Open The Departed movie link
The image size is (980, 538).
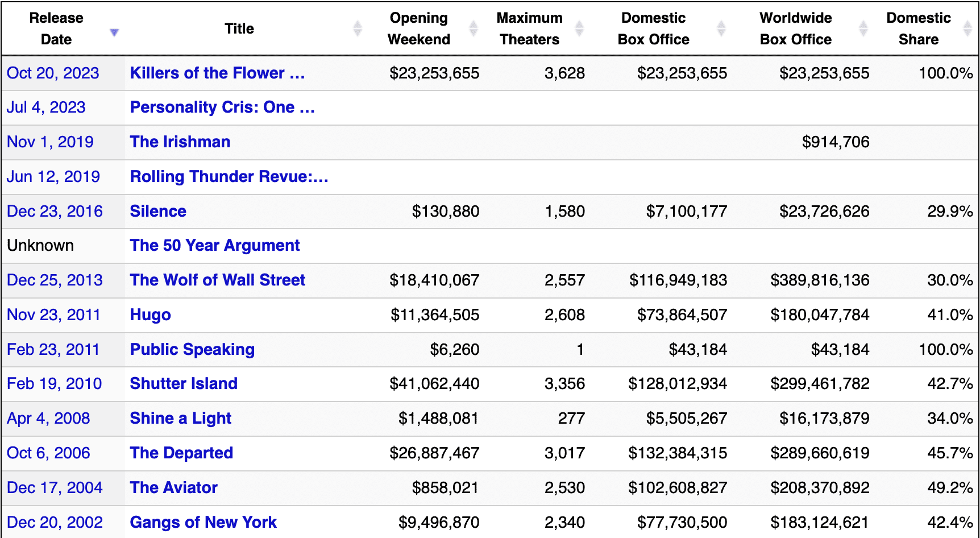[x=181, y=453]
